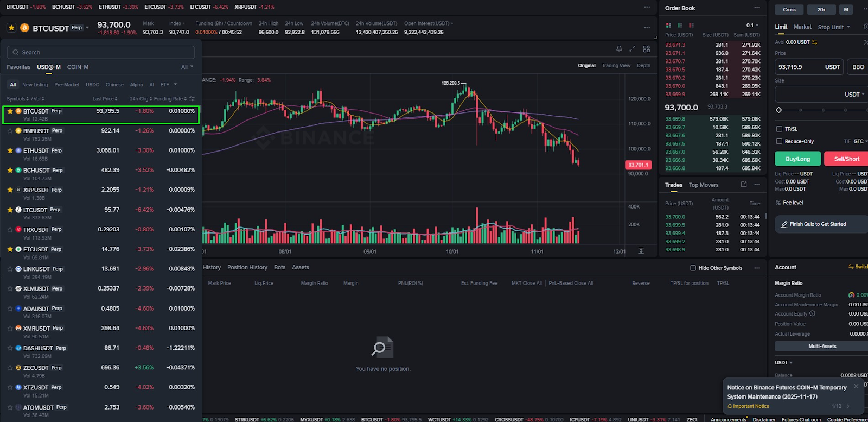868x422 pixels.
Task: Show both buy and sell order book view
Action: tap(668, 26)
